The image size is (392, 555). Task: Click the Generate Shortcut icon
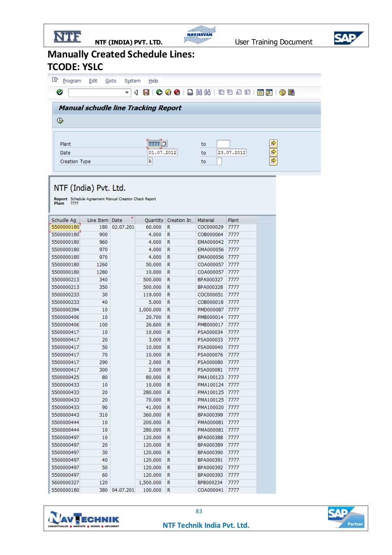coord(269,92)
